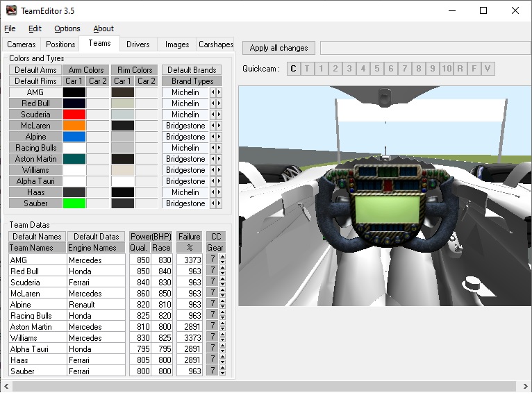Viewport: 532px width, 395px height.
Task: Select Quickcam F view button
Action: coord(474,69)
